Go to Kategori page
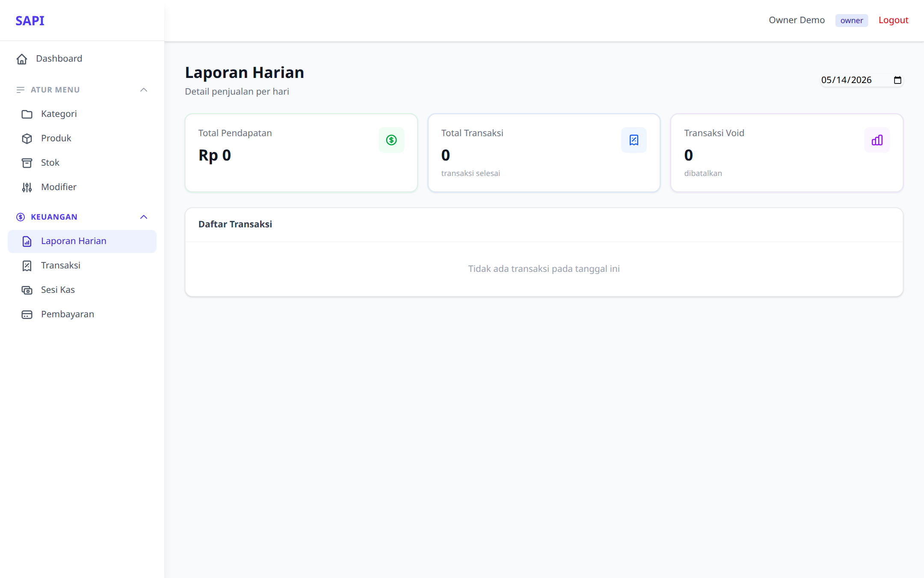The image size is (924, 578). point(82,114)
